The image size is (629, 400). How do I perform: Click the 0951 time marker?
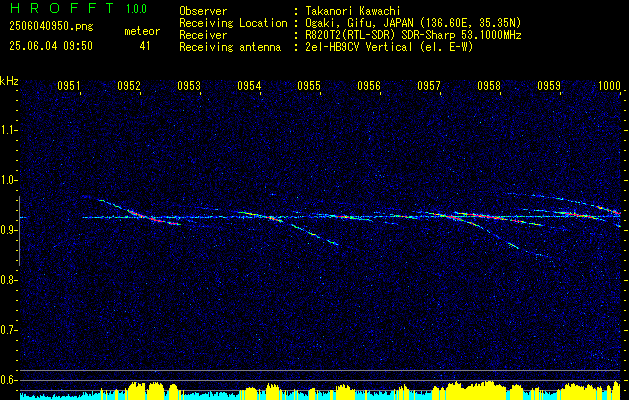pos(69,85)
